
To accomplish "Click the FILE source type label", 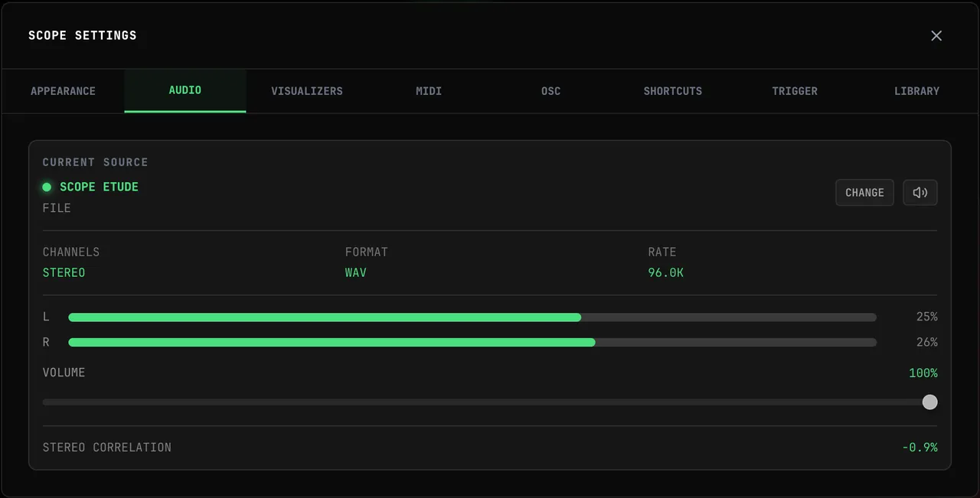I will (57, 208).
